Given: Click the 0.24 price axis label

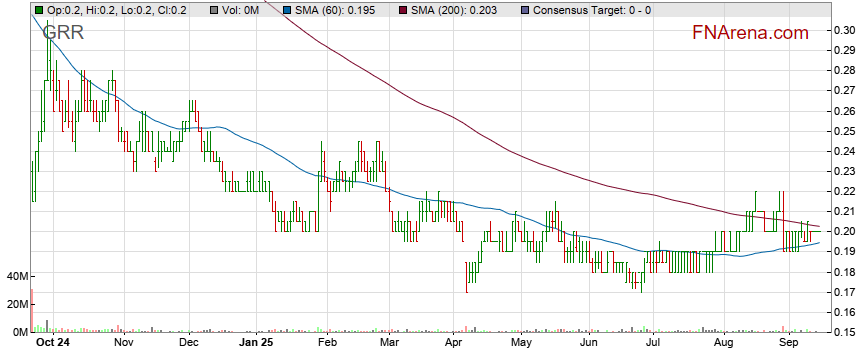Looking at the screenshot, I should click(x=845, y=151).
